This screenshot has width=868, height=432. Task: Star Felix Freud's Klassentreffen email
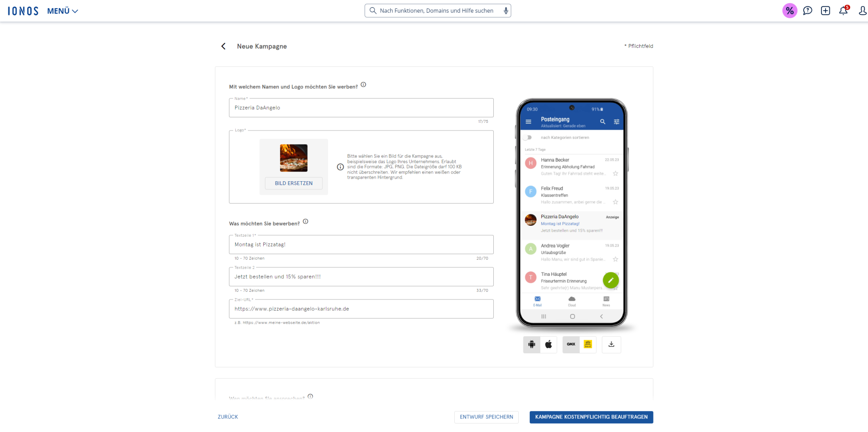tap(615, 202)
